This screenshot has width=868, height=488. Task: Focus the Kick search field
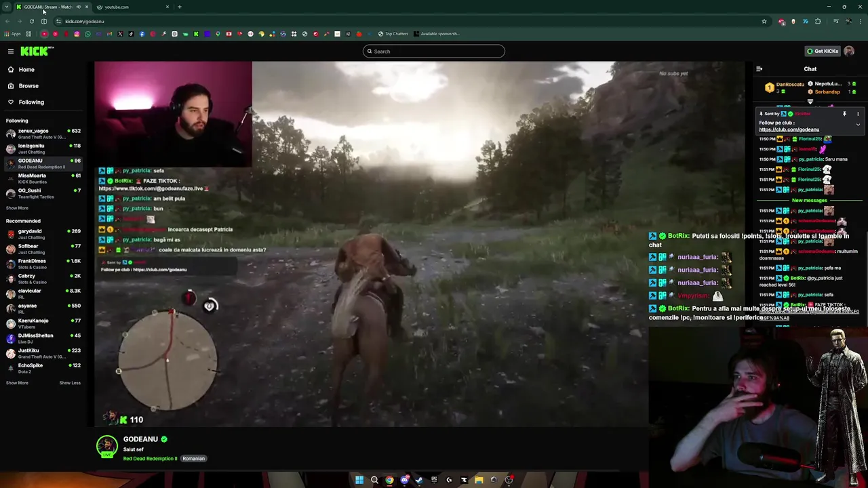click(434, 52)
